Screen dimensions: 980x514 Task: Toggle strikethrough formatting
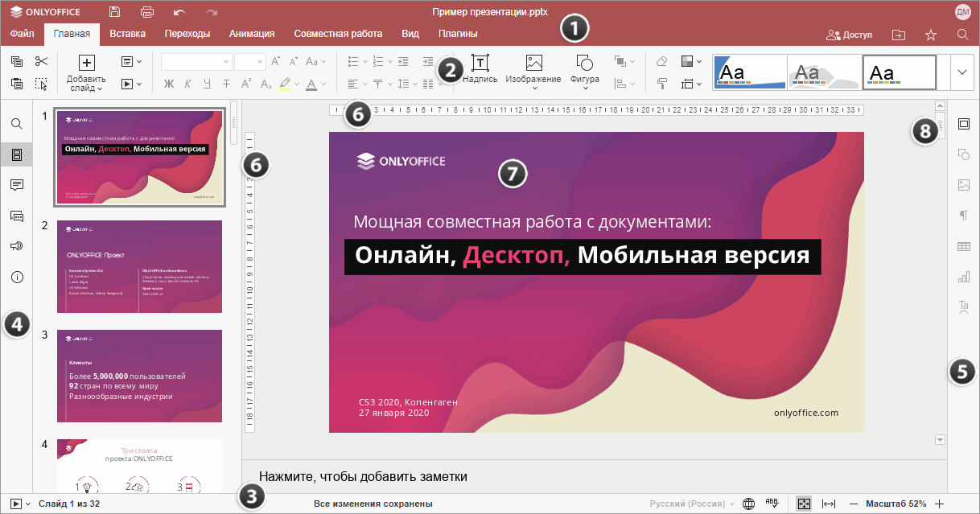coord(226,84)
